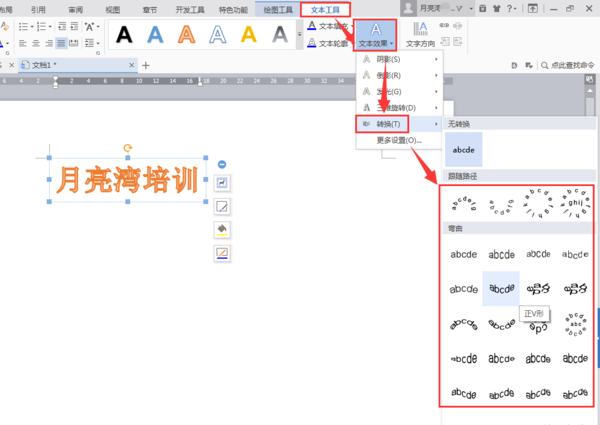This screenshot has height=425, width=600.
Task: Click 文本轮廓 text outline button
Action: [x=328, y=43]
